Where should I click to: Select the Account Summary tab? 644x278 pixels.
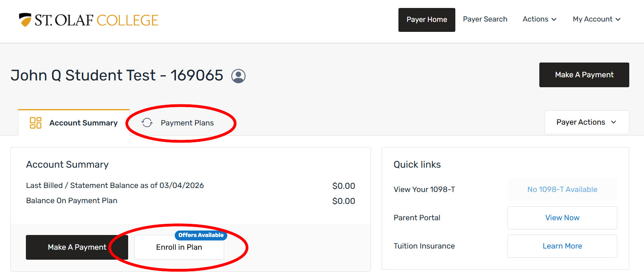click(83, 123)
